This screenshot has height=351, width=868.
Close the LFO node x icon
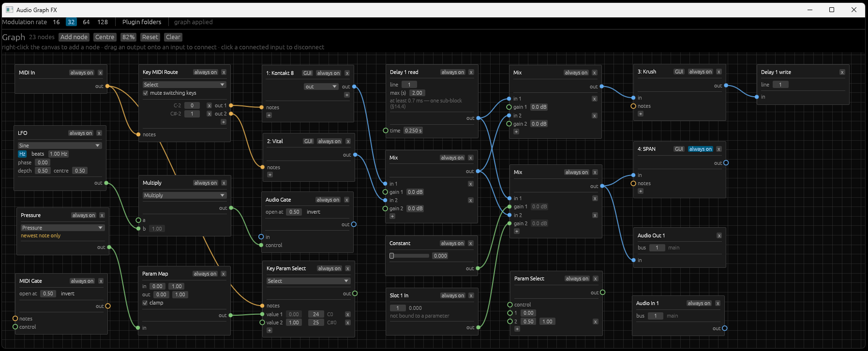click(x=99, y=133)
